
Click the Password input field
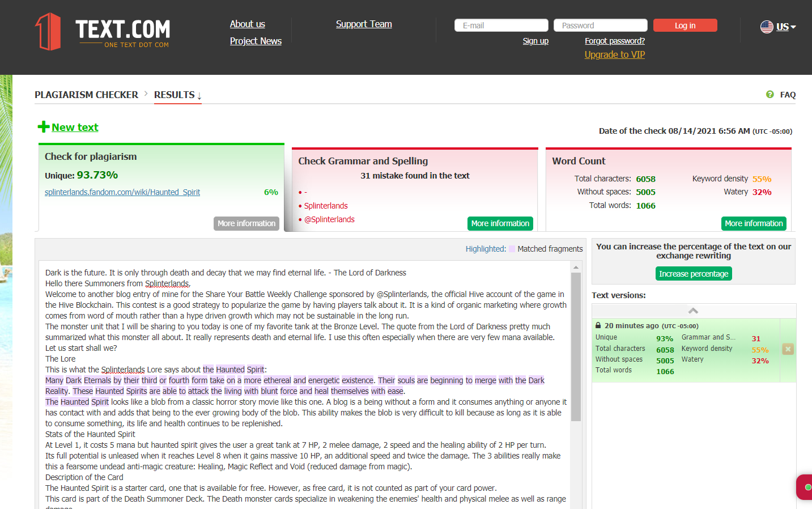pyautogui.click(x=601, y=26)
